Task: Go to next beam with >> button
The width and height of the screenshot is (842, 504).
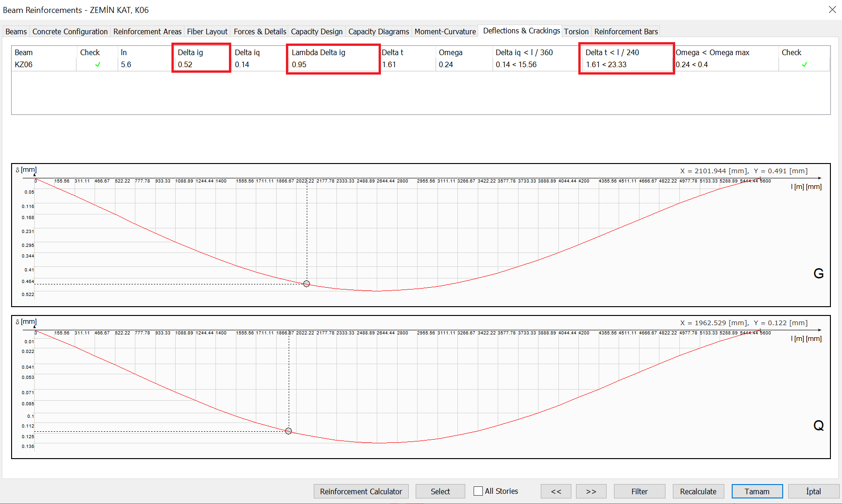Action: click(x=591, y=491)
